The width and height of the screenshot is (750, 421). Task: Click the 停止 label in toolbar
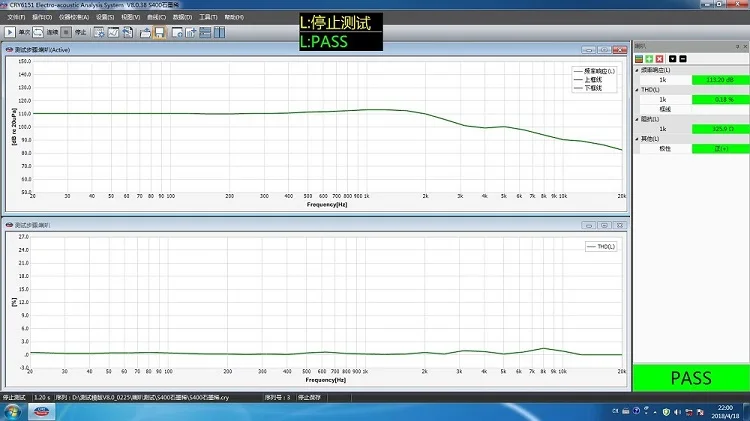point(80,32)
